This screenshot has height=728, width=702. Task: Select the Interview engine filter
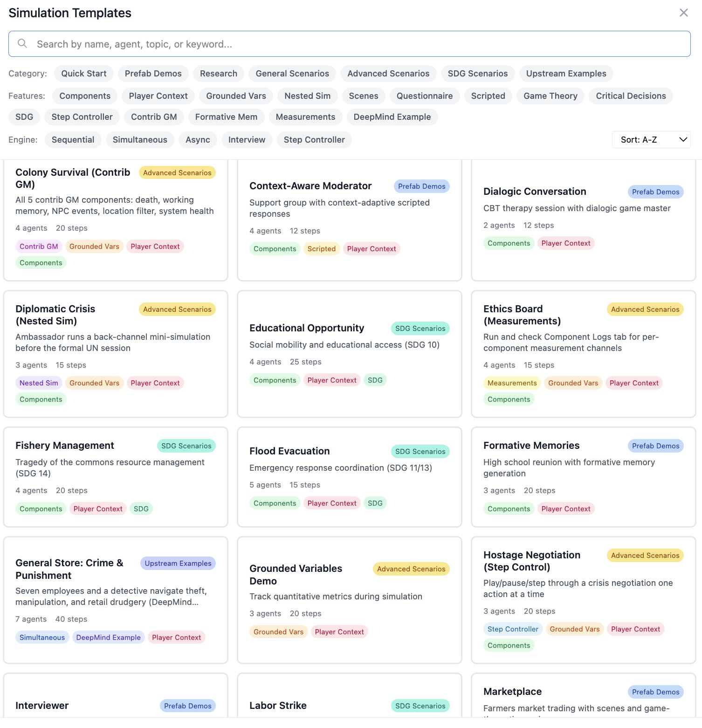(x=247, y=140)
